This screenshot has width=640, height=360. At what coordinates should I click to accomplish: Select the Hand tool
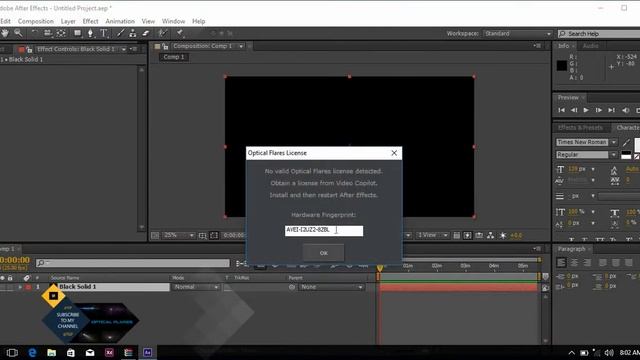[5, 33]
